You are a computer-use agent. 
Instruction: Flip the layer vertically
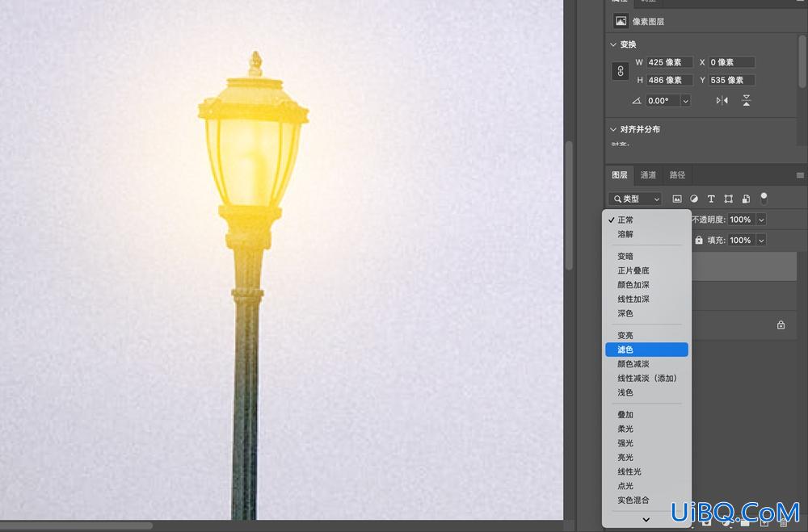[746, 100]
